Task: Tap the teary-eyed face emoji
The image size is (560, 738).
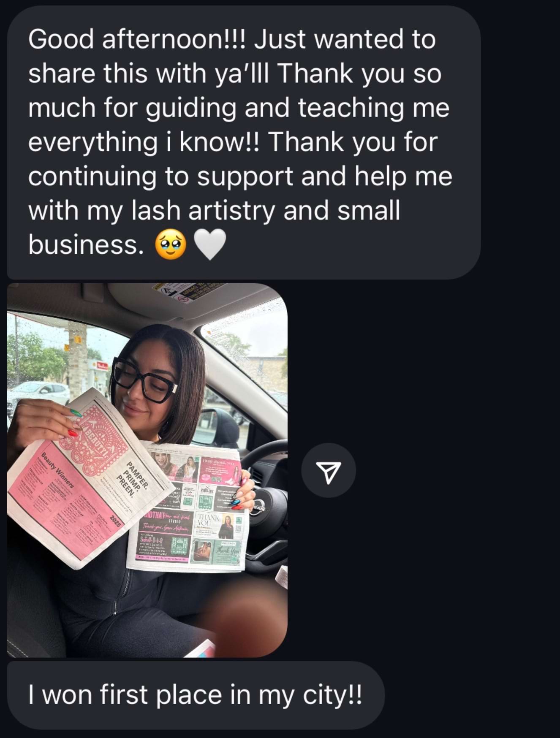Action: (171, 245)
